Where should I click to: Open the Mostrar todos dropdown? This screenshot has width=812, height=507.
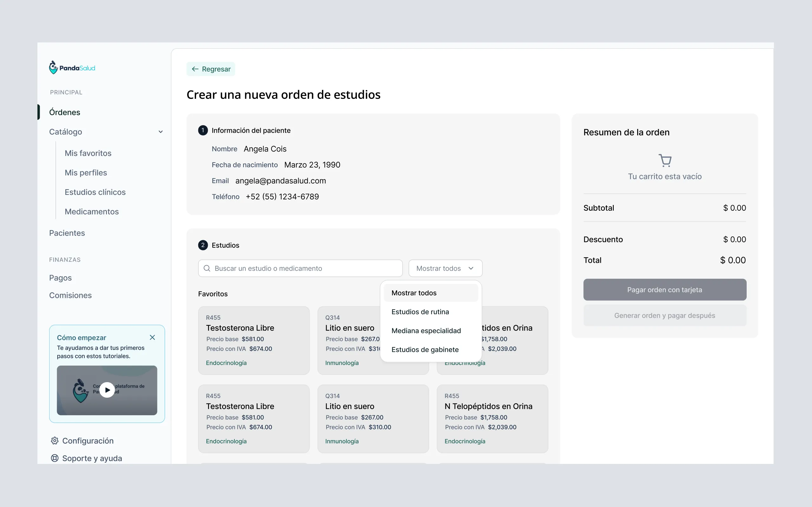tap(445, 268)
